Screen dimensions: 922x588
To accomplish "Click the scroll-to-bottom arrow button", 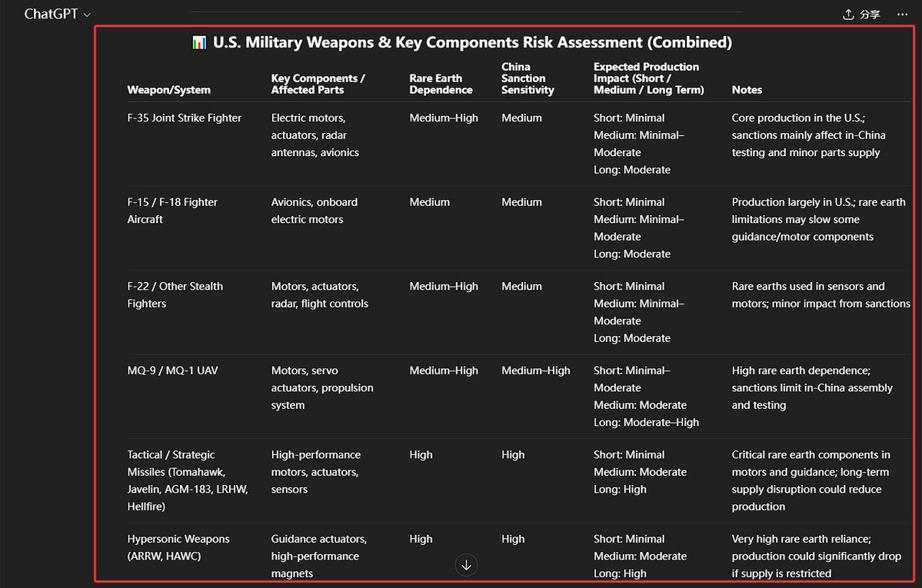I will click(466, 565).
